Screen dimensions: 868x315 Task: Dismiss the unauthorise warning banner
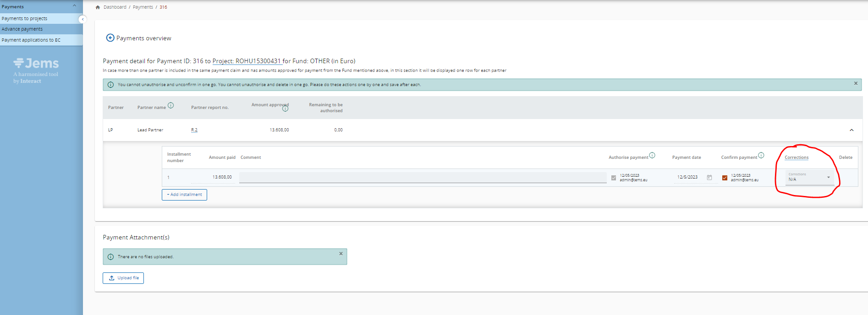pos(855,83)
